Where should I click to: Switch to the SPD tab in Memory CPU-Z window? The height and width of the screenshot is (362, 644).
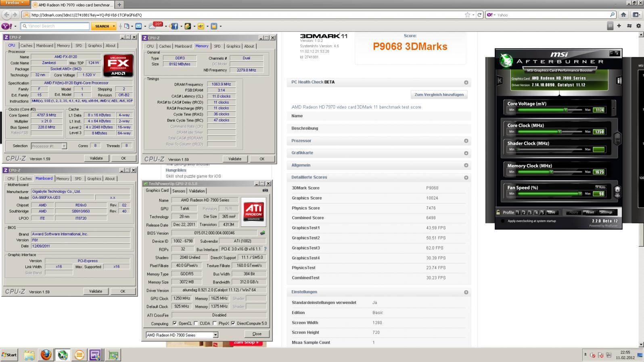tap(217, 46)
